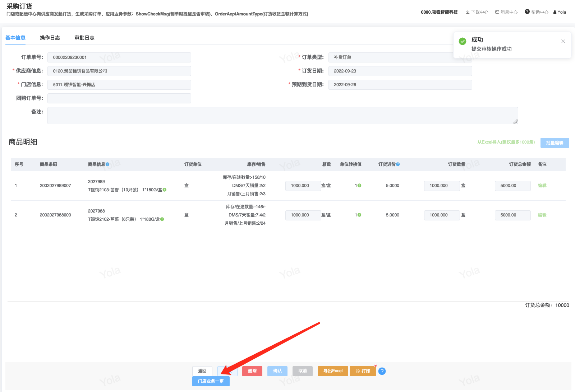Open the 帮助中心 help center
Image resolution: width=575 pixels, height=392 pixels.
[536, 12]
